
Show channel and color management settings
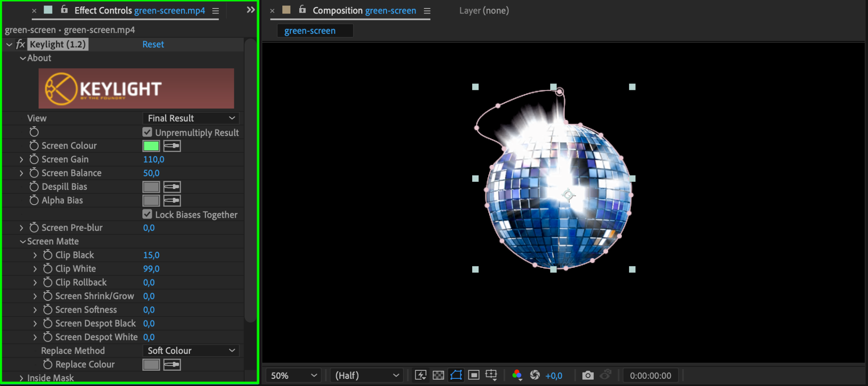pos(517,375)
